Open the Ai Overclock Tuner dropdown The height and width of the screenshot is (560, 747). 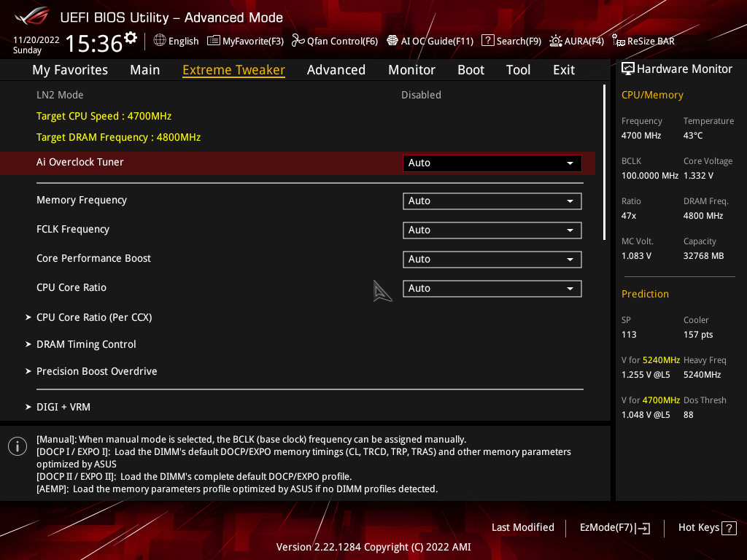(x=492, y=163)
